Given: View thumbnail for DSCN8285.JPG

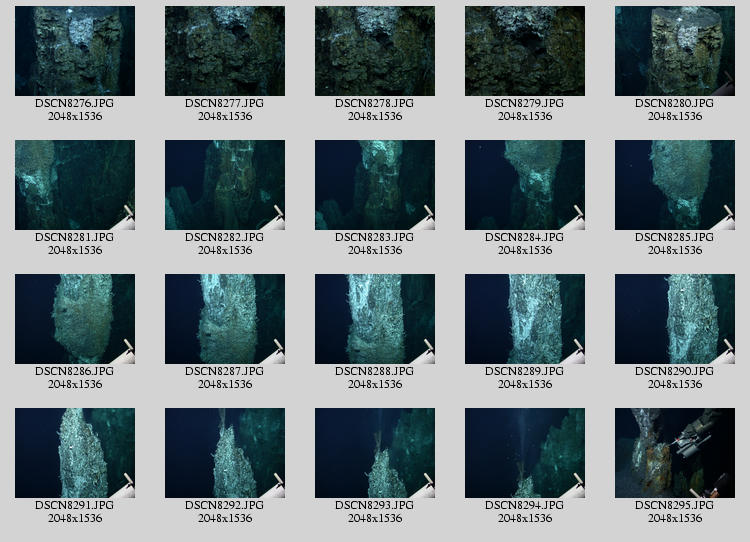Looking at the screenshot, I should coord(675,185).
